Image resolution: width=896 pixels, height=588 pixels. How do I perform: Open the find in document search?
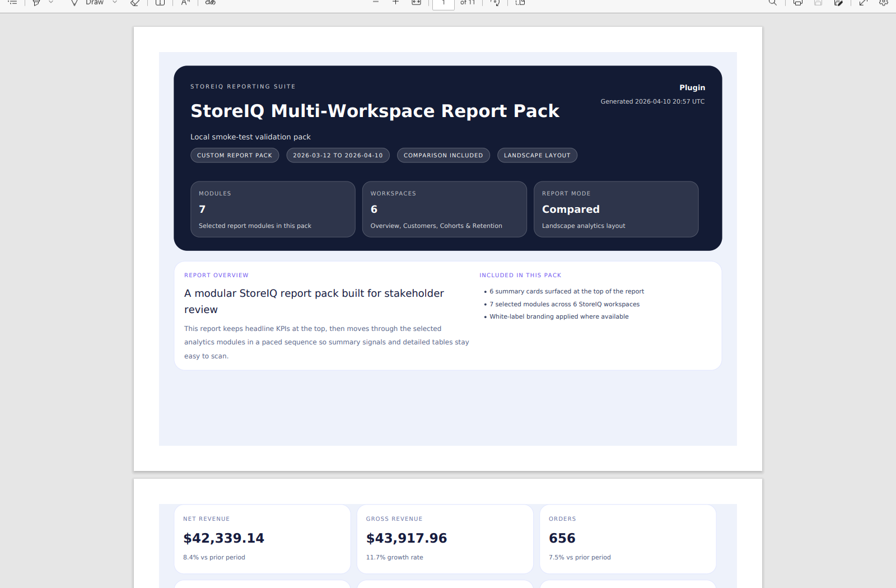point(773,2)
